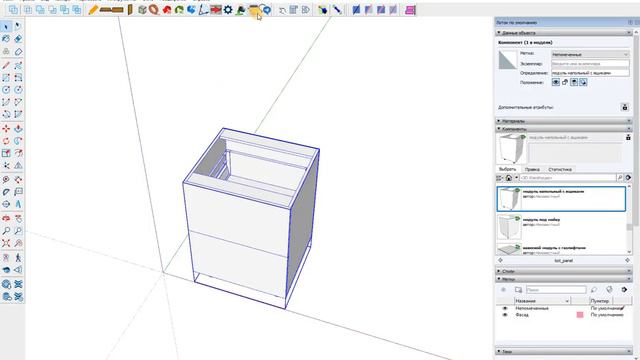Select the second component thumbnail in list
640x360 pixels.
click(509, 227)
